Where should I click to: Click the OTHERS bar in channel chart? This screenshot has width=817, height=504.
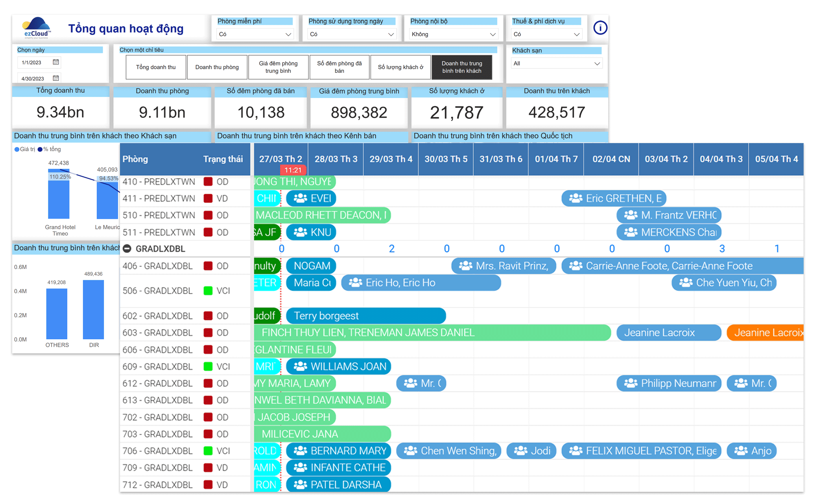pyautogui.click(x=57, y=314)
